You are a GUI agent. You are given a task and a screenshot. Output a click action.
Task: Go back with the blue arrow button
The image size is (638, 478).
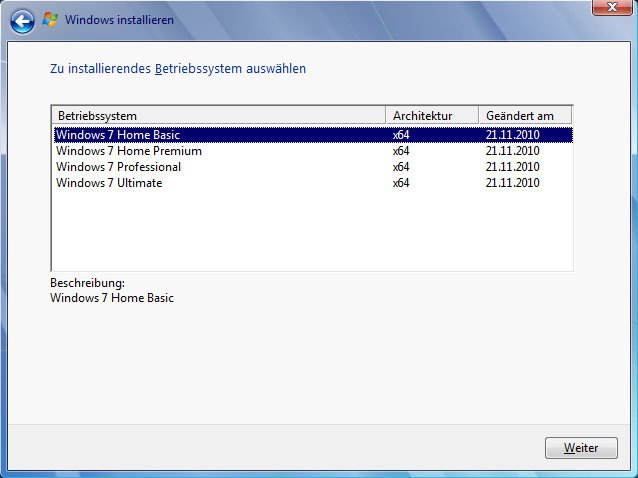(x=22, y=21)
